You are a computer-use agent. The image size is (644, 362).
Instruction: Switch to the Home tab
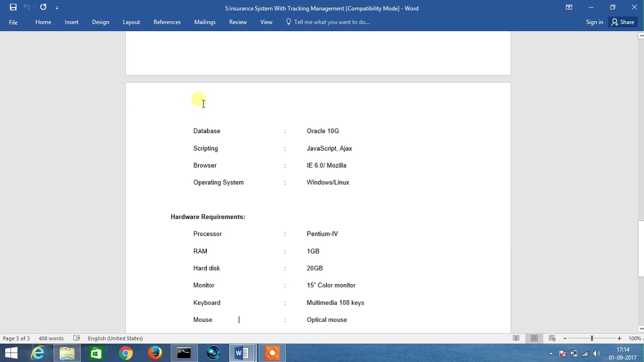click(x=43, y=22)
